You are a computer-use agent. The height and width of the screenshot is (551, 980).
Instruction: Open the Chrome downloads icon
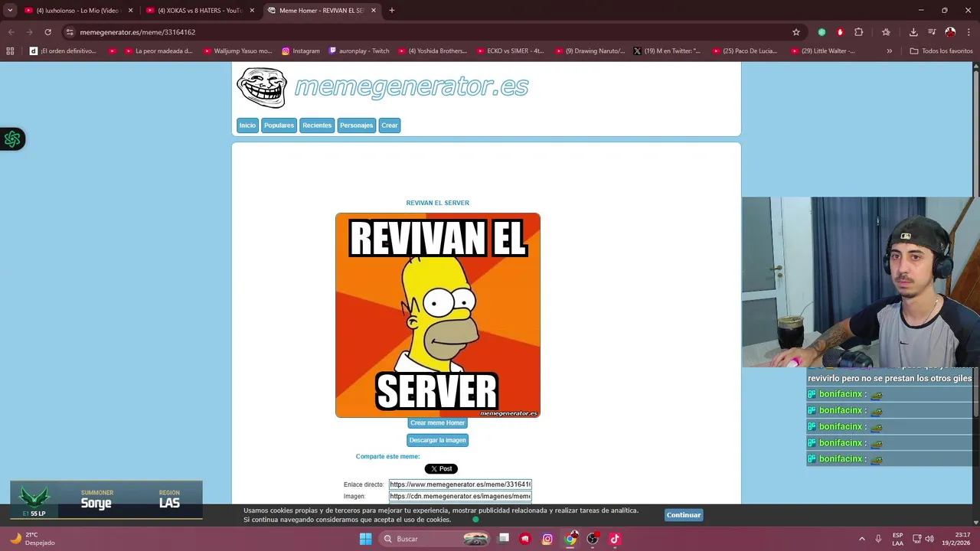[x=913, y=32]
